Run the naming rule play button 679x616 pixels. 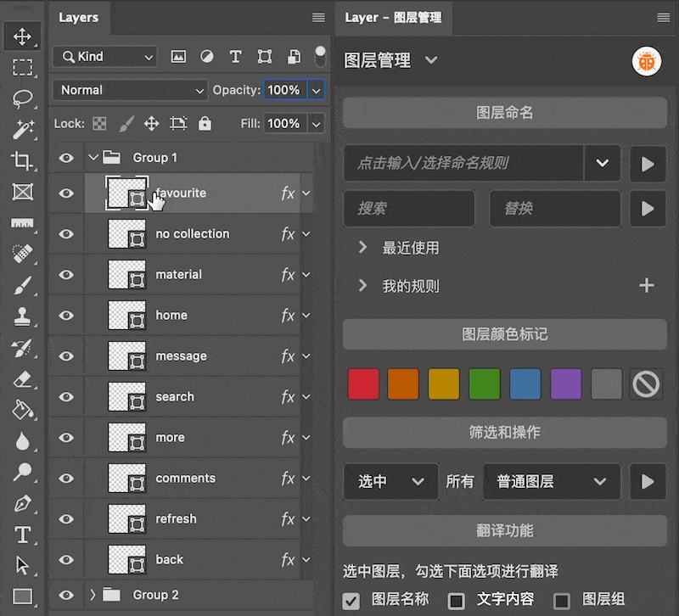648,164
